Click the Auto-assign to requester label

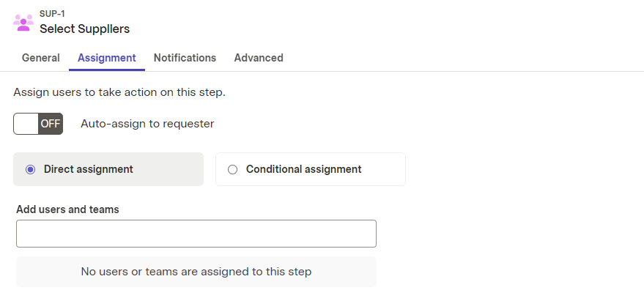coord(147,124)
